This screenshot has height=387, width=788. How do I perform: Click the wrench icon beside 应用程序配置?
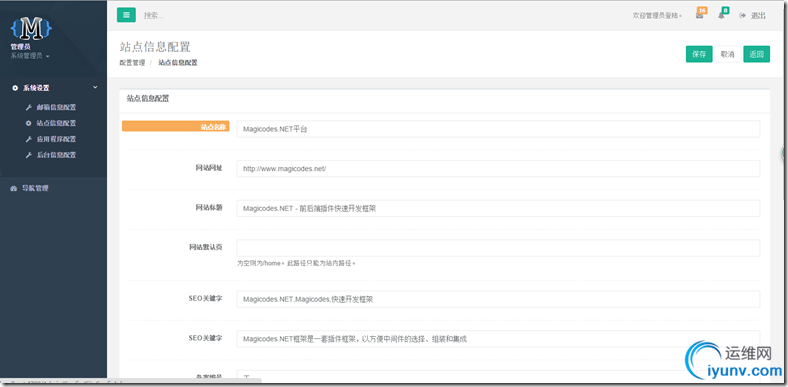29,139
